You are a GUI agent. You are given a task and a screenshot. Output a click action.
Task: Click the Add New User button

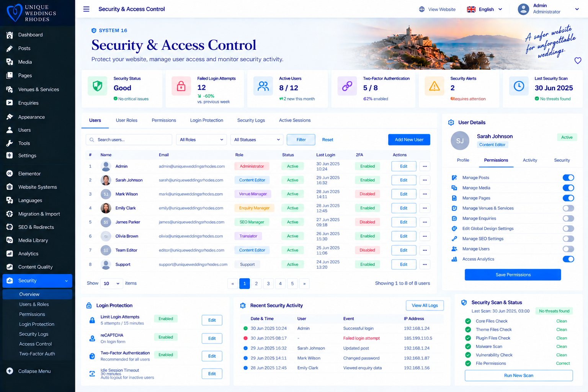[409, 140]
